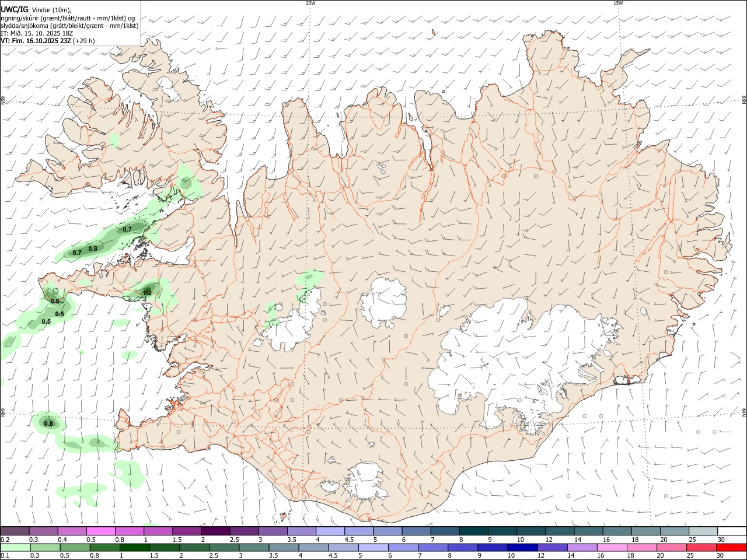Click the '(+29 h)' forecast offset text

click(x=84, y=41)
